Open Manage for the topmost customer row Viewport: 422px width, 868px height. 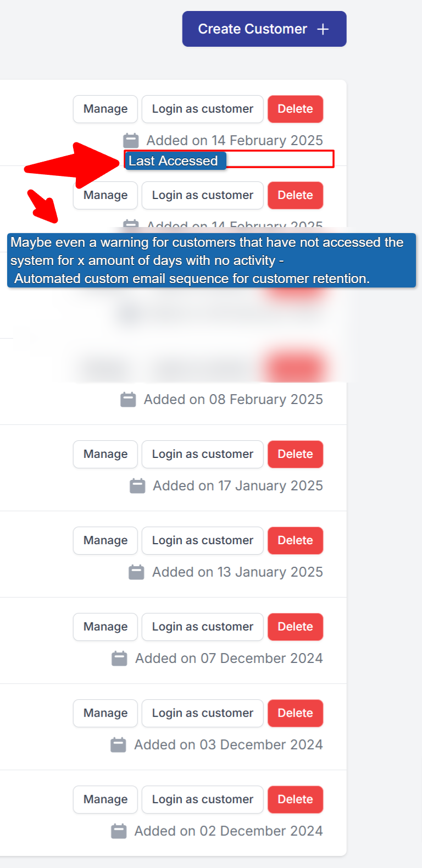105,109
